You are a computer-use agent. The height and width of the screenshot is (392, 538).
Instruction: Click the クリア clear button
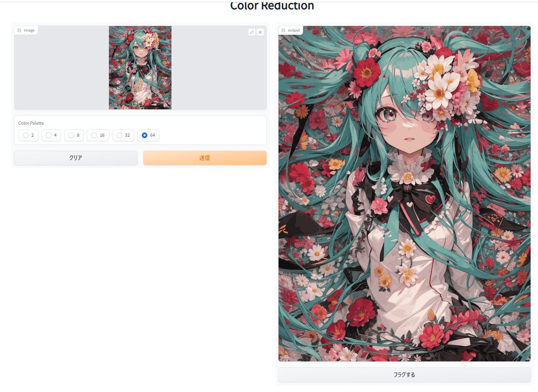click(x=76, y=158)
